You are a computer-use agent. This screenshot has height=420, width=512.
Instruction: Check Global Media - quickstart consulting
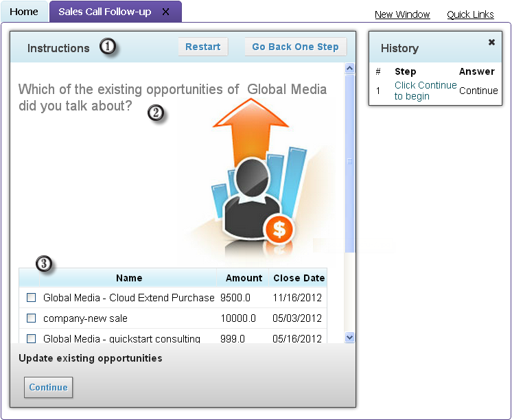coord(31,338)
